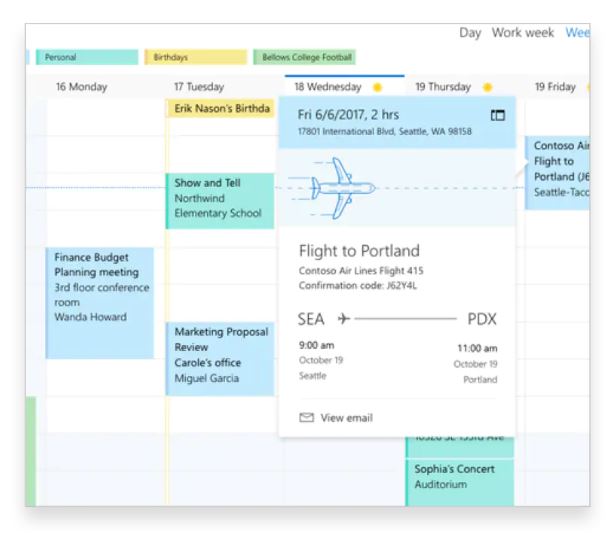
Task: Click the sun weather icon beside 18 Wednesday
Action: (x=377, y=87)
